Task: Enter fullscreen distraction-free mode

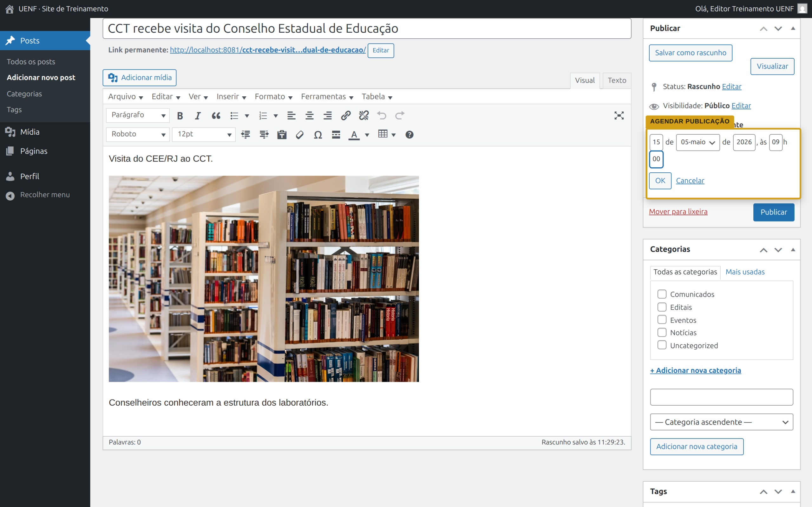Action: 619,116
